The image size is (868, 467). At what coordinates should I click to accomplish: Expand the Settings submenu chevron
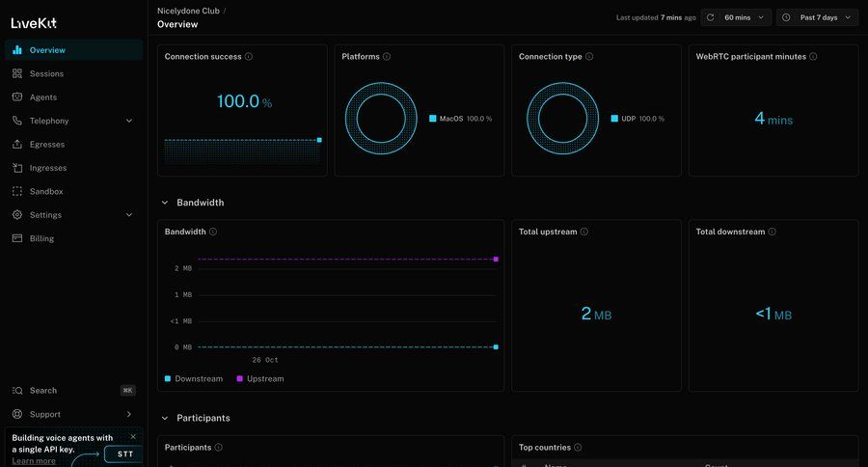pos(129,215)
